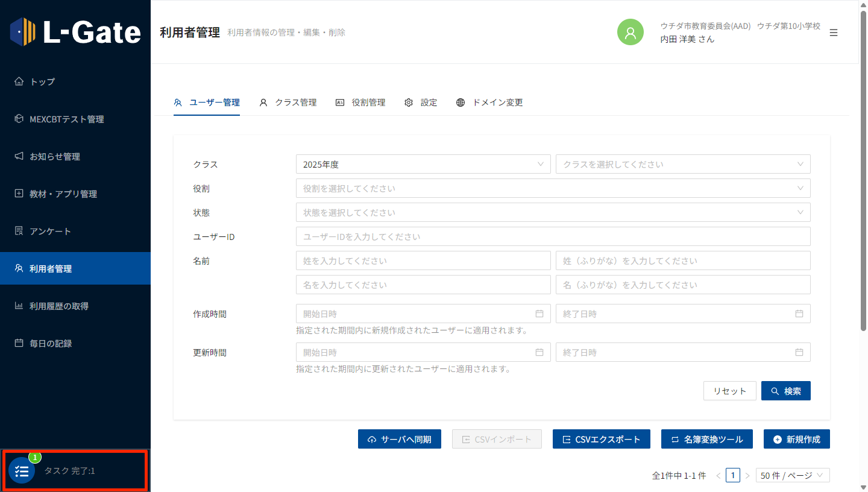Open the hamburger menu in the header
This screenshot has height=492, width=868.
coord(834,33)
